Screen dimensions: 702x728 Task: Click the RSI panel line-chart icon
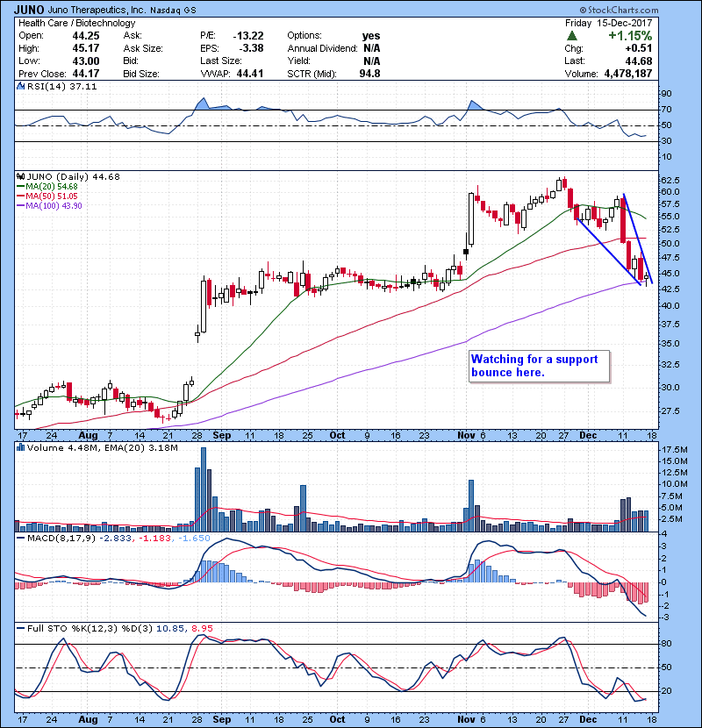point(20,86)
